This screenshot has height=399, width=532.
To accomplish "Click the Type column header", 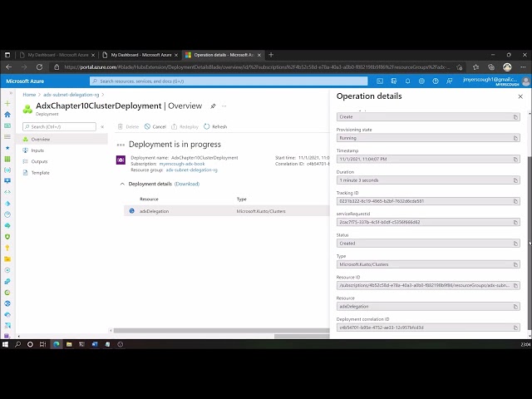I will click(242, 199).
